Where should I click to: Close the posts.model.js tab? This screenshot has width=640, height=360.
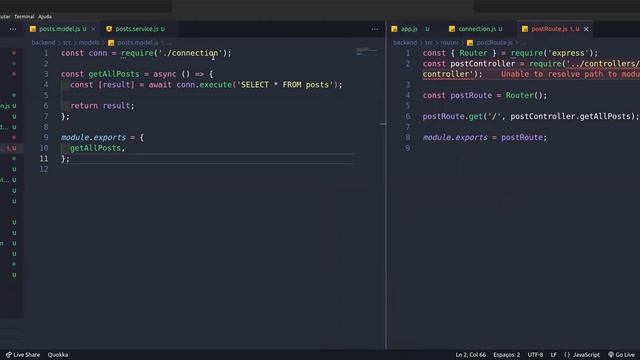[x=93, y=29]
